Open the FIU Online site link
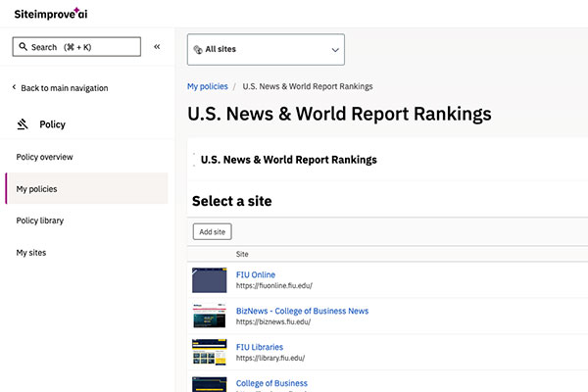 [x=256, y=274]
